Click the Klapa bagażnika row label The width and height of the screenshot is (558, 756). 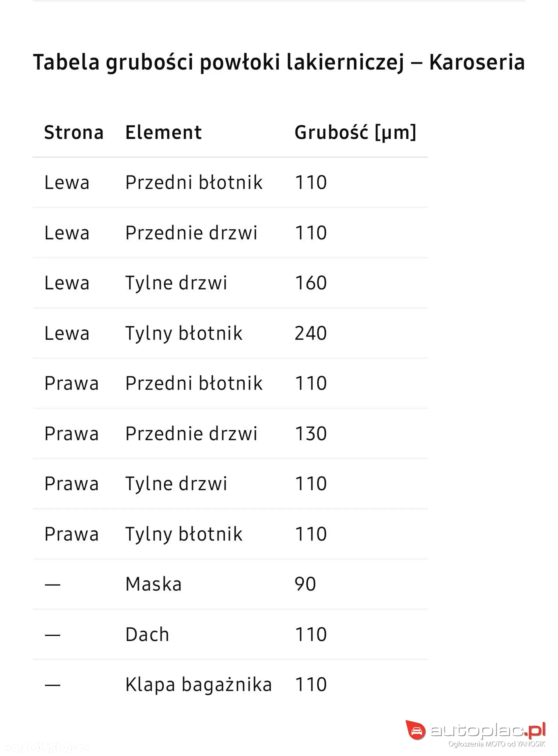[x=198, y=685]
